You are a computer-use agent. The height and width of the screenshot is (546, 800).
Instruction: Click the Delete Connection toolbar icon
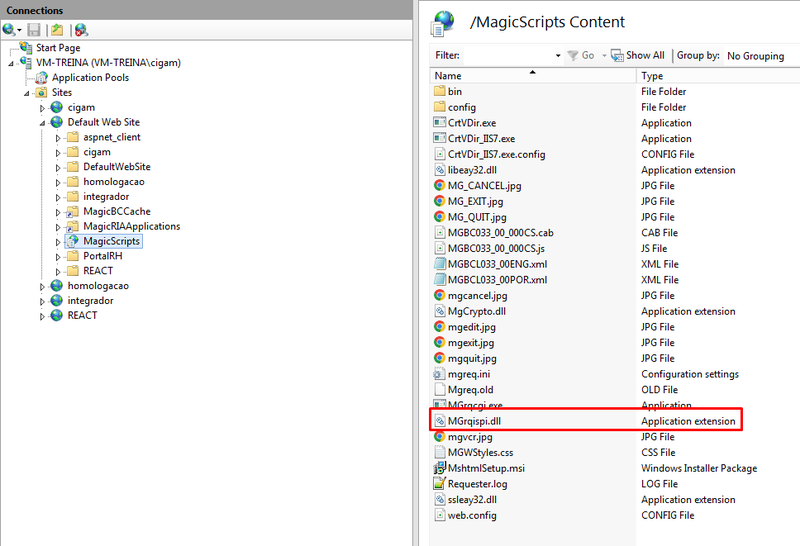point(81,30)
